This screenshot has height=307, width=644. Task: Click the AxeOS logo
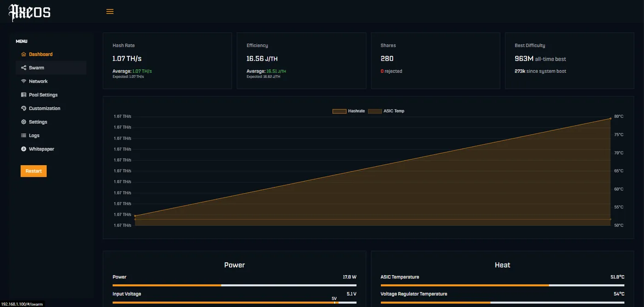point(30,12)
